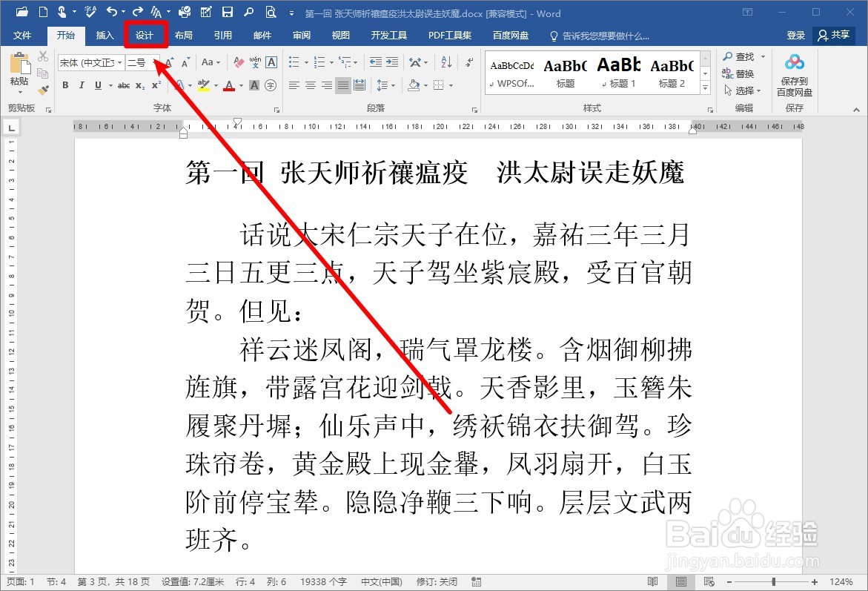Image resolution: width=868 pixels, height=591 pixels.
Task: Open print preview magnifier-page icon
Action: click(x=270, y=11)
